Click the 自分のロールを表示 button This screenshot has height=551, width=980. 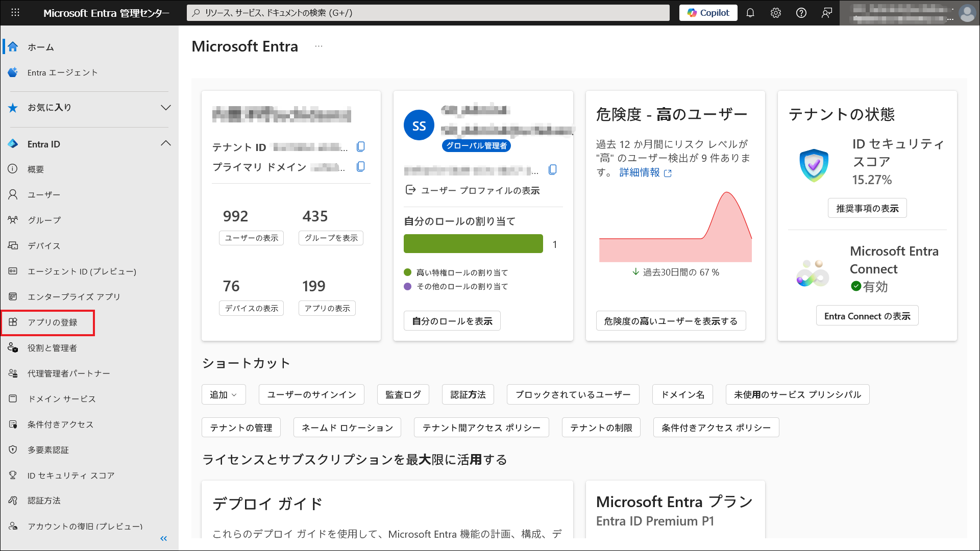pos(452,321)
